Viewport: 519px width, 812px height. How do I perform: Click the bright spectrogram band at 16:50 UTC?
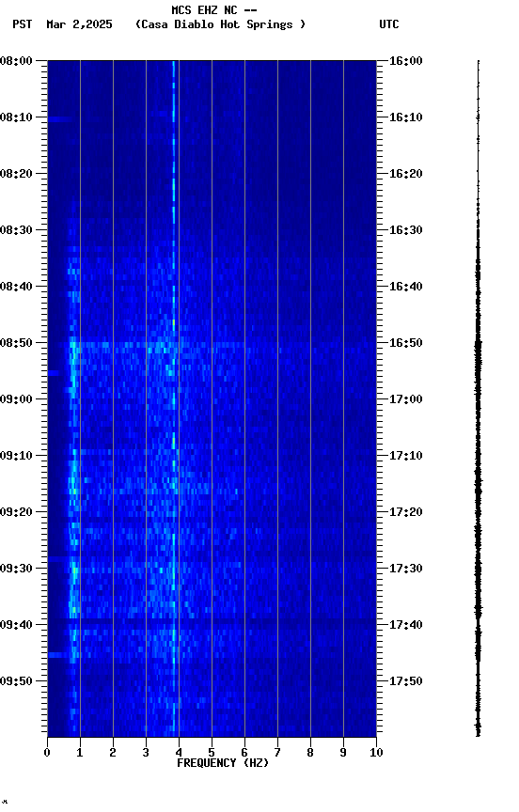[212, 344]
